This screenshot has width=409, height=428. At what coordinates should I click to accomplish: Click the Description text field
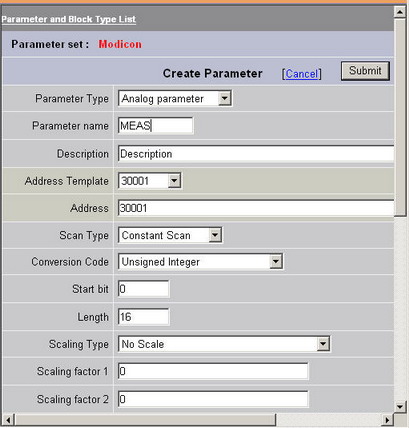[256, 154]
